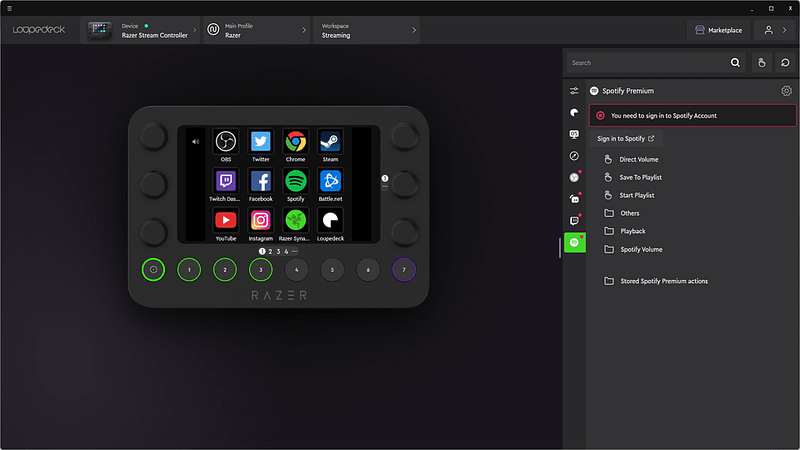This screenshot has width=800, height=450.
Task: Expand the Others folder
Action: click(x=630, y=213)
